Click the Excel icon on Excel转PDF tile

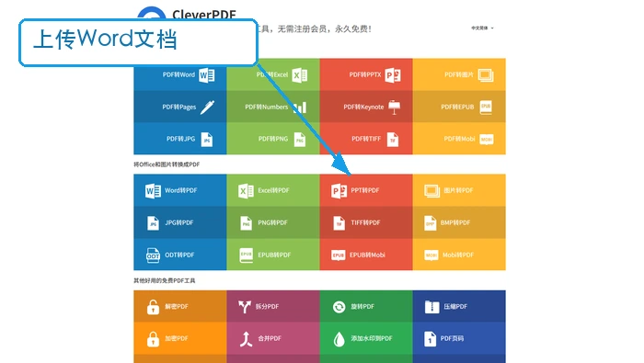point(246,191)
